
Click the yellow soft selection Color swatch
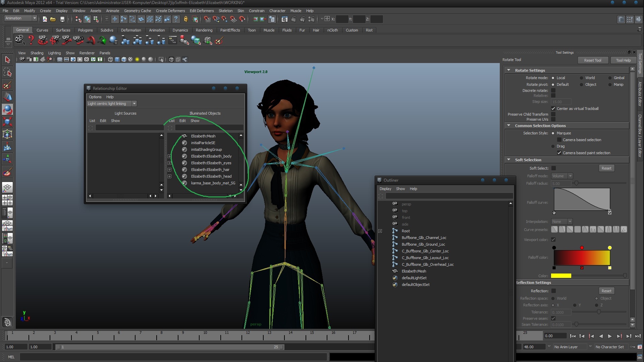tap(561, 276)
